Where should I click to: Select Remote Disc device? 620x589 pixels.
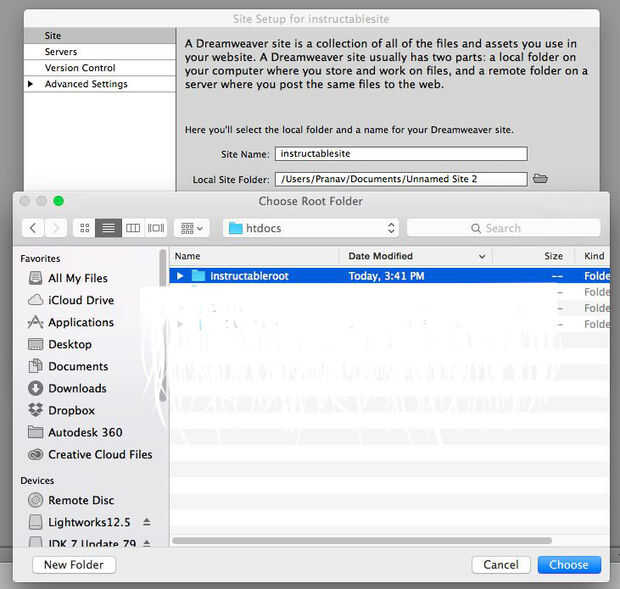71,500
